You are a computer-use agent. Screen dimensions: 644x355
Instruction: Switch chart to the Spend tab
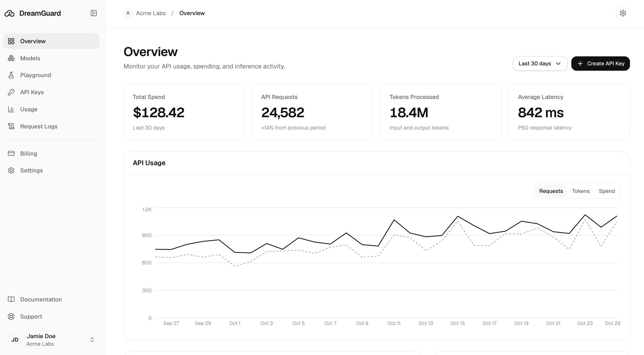click(x=607, y=191)
